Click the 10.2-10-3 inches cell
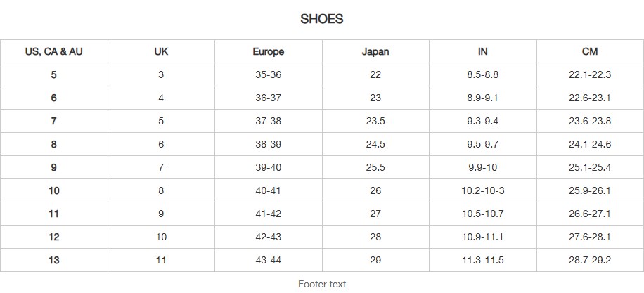 point(482,190)
